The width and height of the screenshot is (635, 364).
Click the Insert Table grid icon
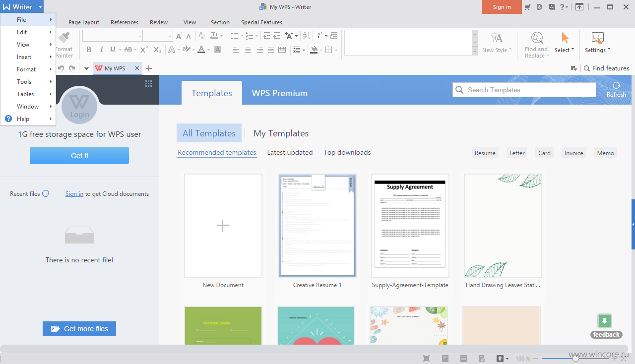(x=334, y=36)
